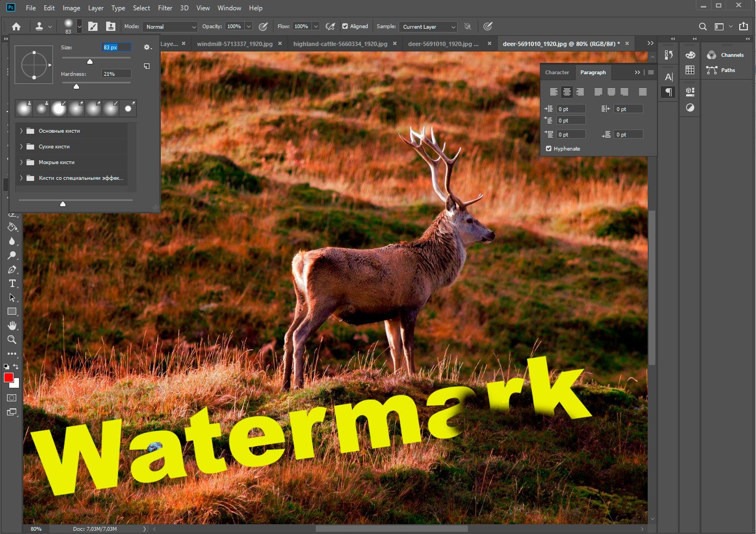
Task: Select the Horizontal Type tool
Action: pos(12,284)
